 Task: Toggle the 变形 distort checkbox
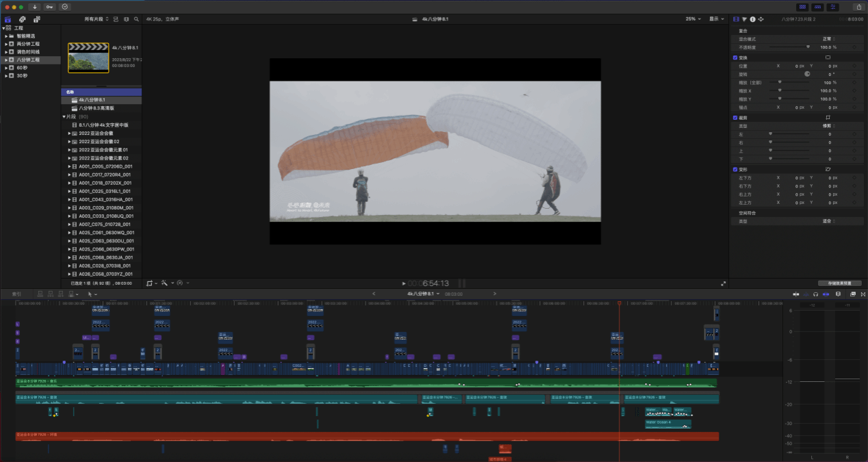[x=735, y=169]
